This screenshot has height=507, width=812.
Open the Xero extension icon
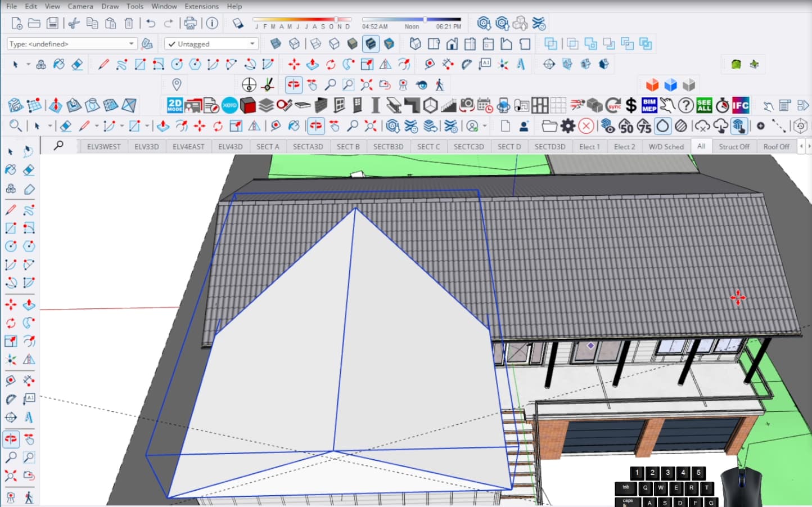click(229, 105)
